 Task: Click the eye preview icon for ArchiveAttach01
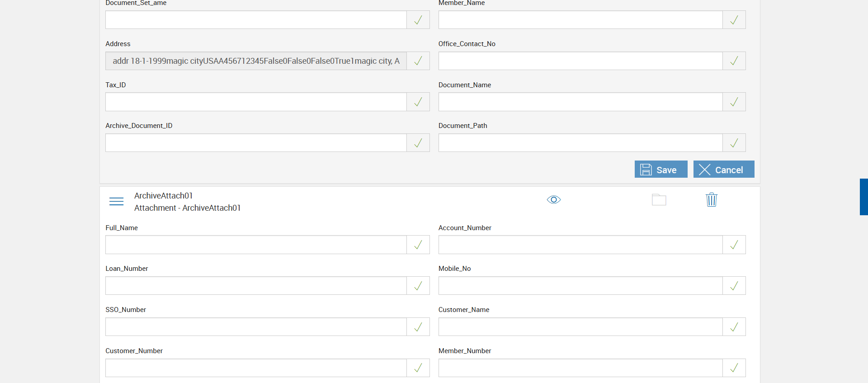click(553, 199)
